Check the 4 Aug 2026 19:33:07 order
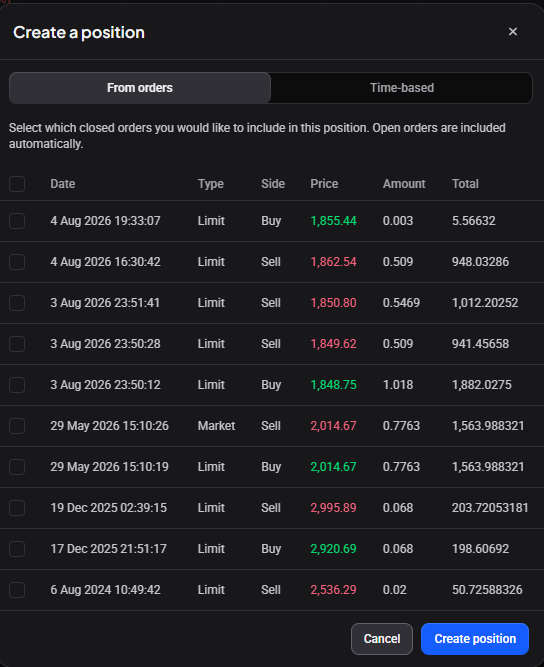Image resolution: width=544 pixels, height=667 pixels. [x=17, y=221]
